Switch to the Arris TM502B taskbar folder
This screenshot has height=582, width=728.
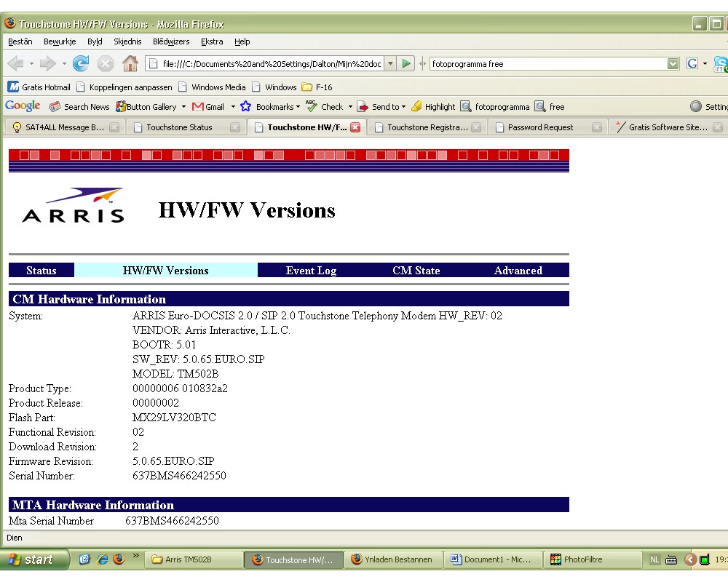point(194,559)
